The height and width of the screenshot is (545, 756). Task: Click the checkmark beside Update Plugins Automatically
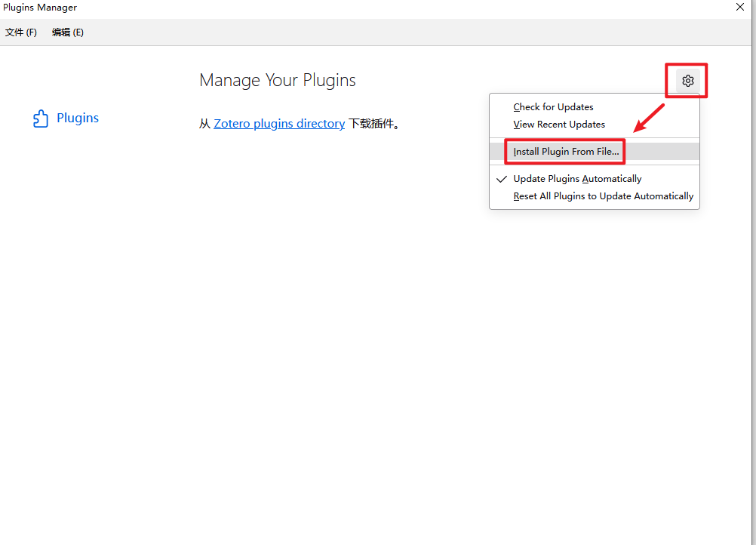(502, 180)
